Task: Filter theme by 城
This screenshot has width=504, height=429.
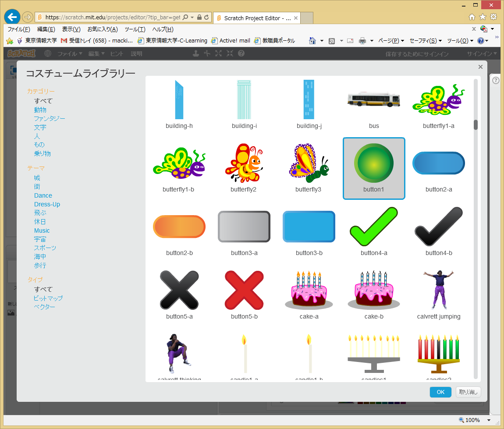Action: [x=37, y=178]
